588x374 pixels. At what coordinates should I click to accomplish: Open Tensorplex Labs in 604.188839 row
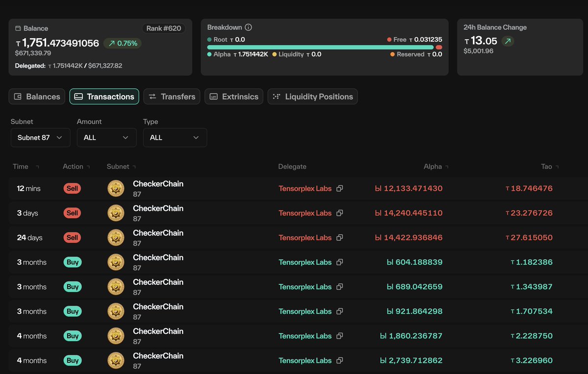point(305,262)
